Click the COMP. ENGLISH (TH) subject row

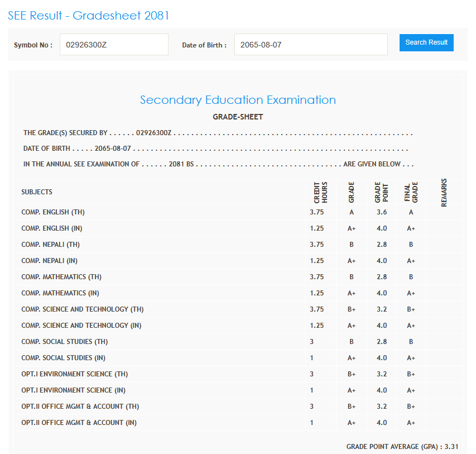[53, 212]
